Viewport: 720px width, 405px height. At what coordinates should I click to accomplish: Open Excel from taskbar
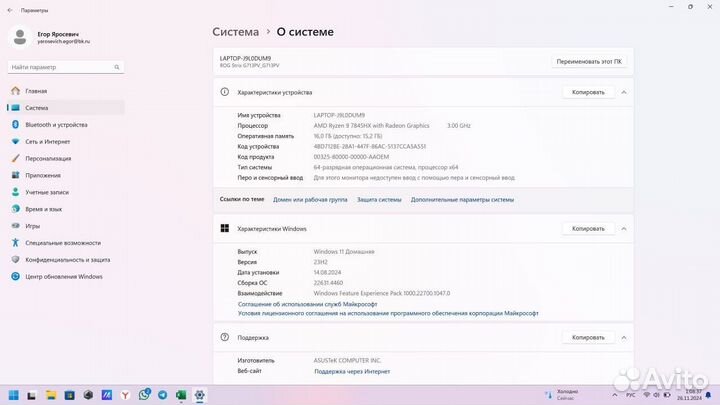click(181, 395)
